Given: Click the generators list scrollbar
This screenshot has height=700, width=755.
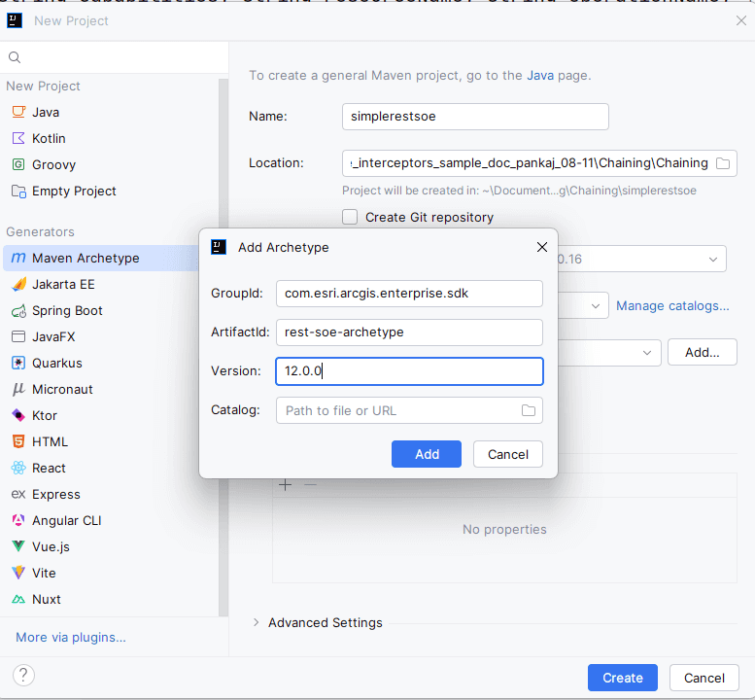Looking at the screenshot, I should (223, 347).
